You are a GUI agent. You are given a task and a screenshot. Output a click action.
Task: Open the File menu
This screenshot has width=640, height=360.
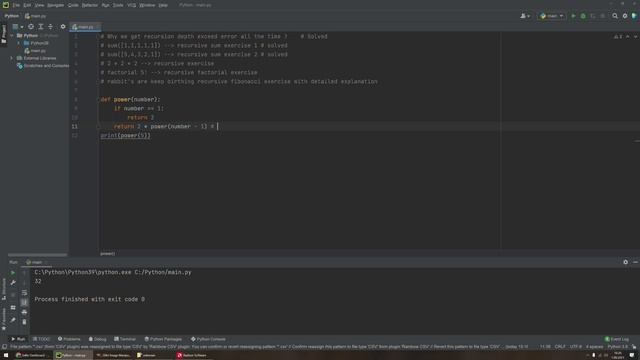[x=16, y=5]
